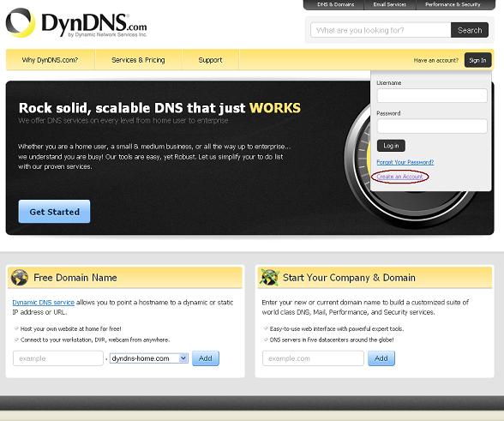Image resolution: width=504 pixels, height=421 pixels.
Task: Open the Email Services top tab
Action: 389,4
